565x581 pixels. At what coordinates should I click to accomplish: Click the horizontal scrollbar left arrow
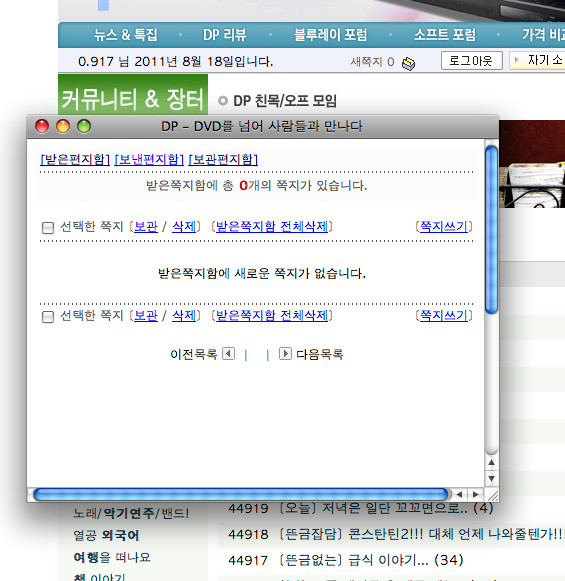[x=459, y=494]
